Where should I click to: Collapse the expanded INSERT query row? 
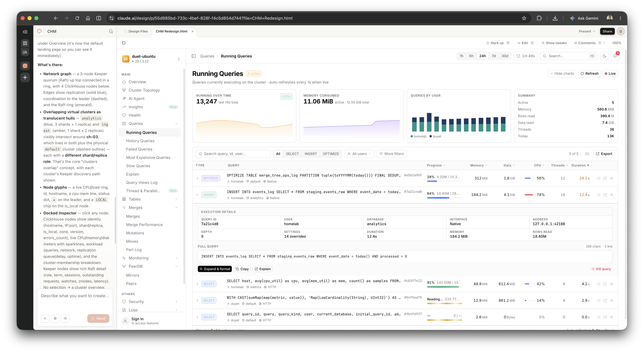tap(198, 195)
